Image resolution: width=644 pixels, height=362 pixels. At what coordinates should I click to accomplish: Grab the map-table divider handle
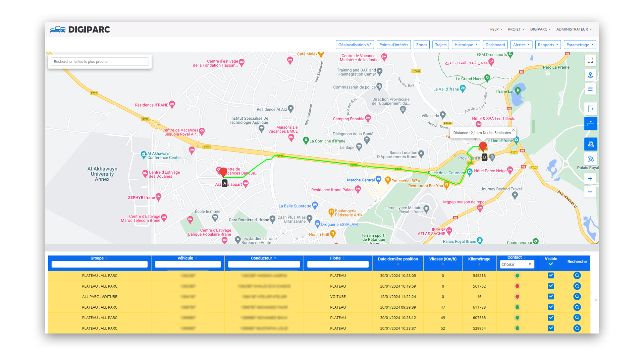[322, 248]
